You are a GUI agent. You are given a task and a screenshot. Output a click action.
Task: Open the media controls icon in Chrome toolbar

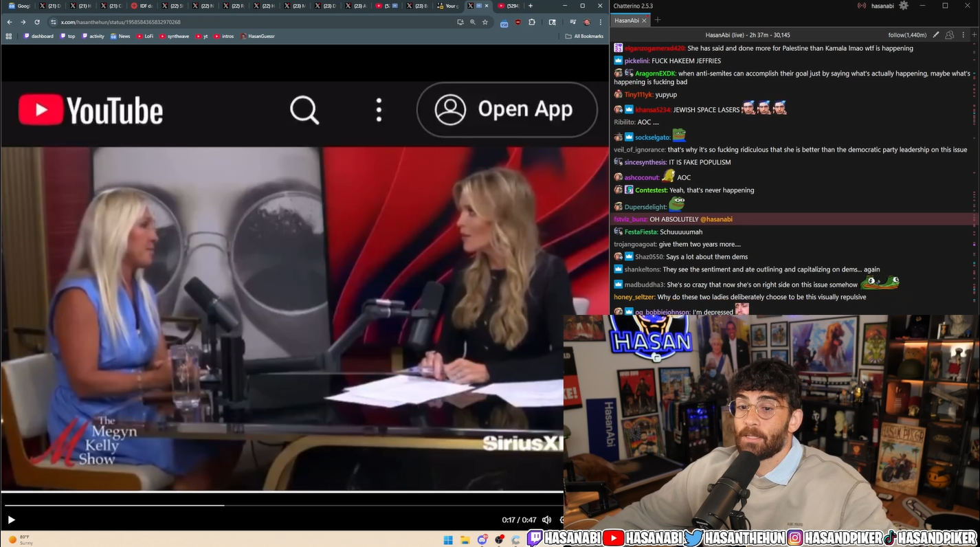click(x=573, y=22)
